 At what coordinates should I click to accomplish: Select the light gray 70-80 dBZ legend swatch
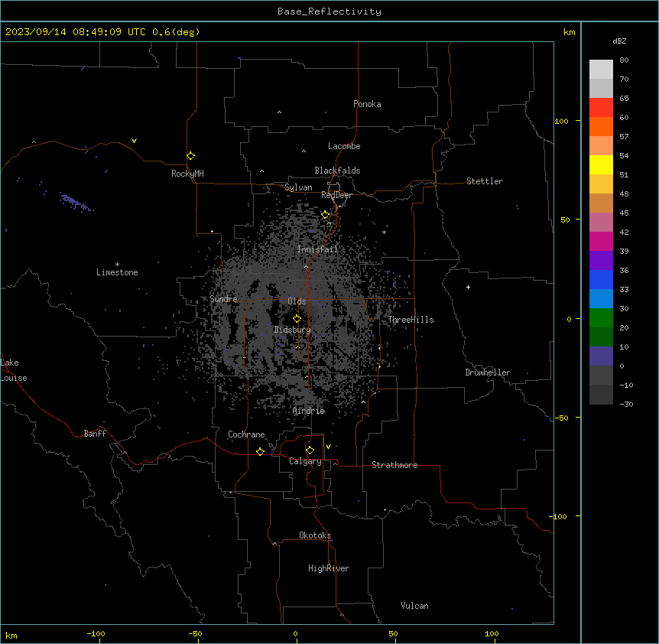[x=601, y=70]
